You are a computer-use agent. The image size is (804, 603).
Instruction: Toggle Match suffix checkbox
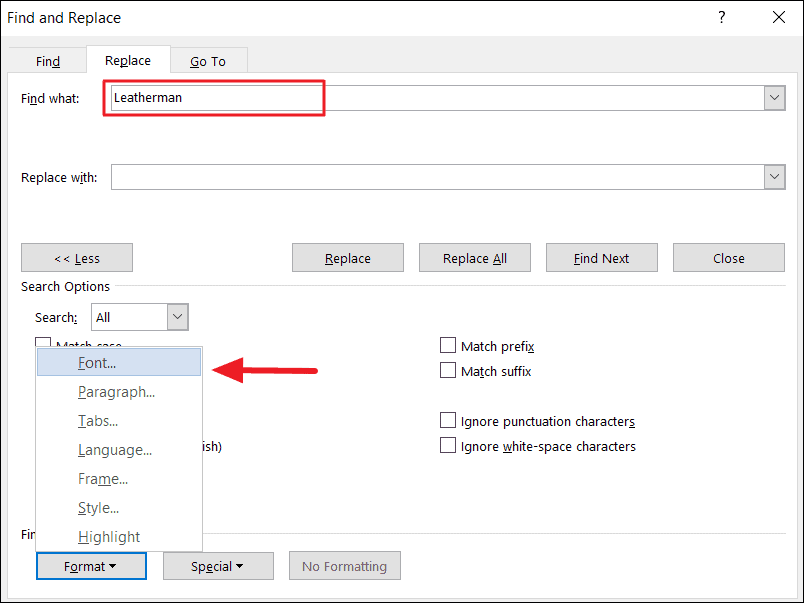point(448,371)
